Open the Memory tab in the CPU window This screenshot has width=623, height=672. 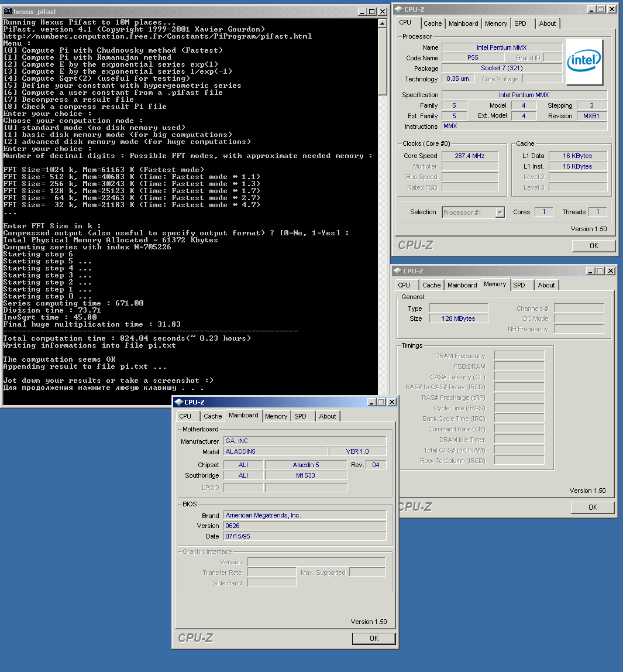tap(496, 23)
